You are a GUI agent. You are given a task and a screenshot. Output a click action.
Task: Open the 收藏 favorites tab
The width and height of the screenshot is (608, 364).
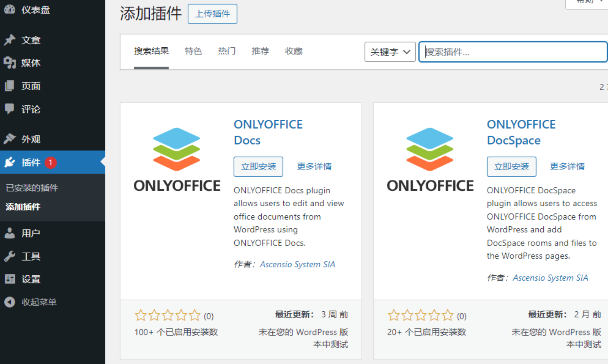coord(293,51)
